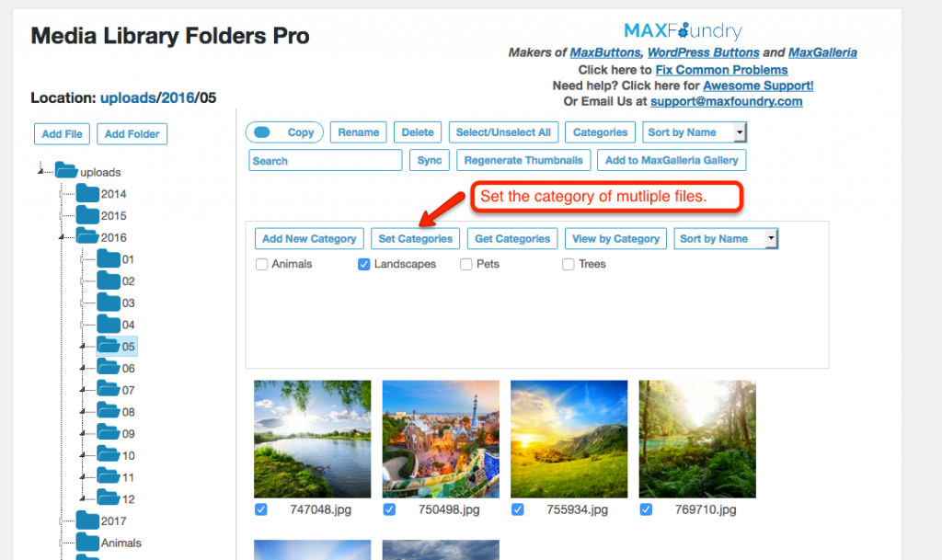Open the 2015 folder icon
The image size is (942, 560).
click(87, 215)
